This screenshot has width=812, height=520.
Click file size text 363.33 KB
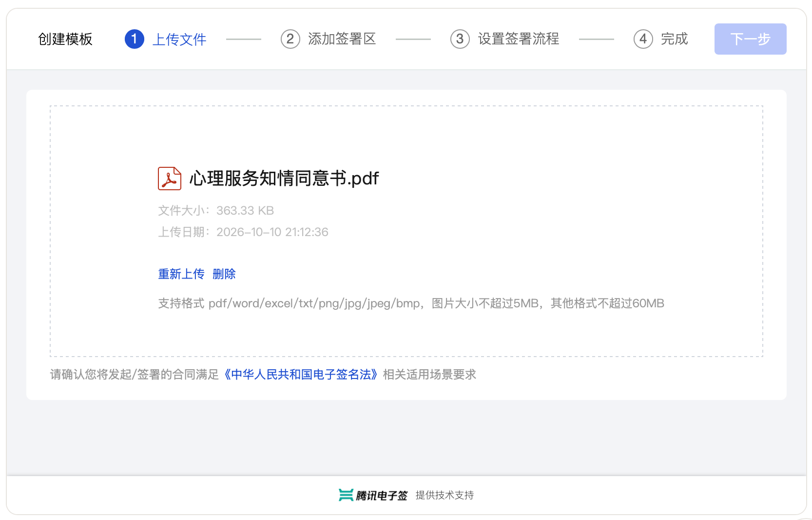[245, 211]
